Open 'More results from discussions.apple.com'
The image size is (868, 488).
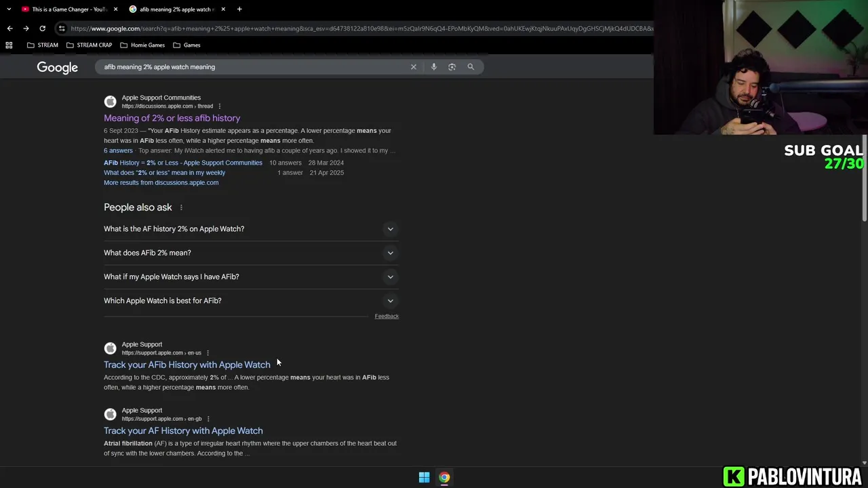click(x=161, y=182)
